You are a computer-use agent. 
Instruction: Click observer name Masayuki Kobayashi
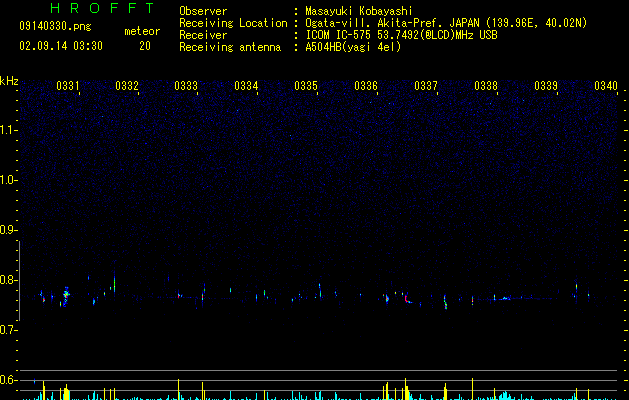click(x=359, y=11)
